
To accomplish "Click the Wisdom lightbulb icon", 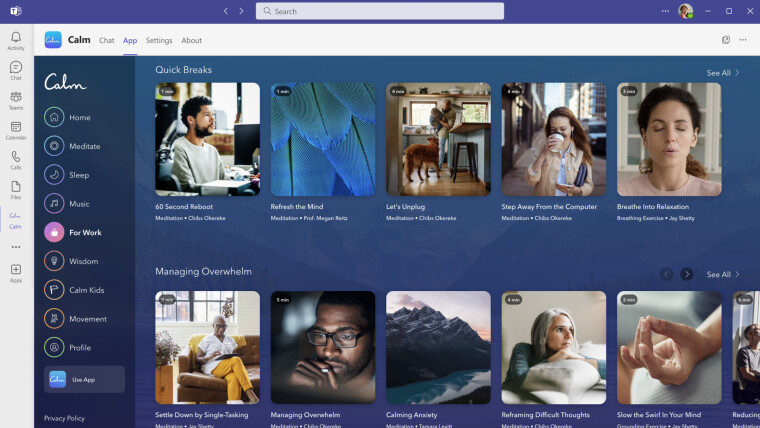I will (x=54, y=261).
